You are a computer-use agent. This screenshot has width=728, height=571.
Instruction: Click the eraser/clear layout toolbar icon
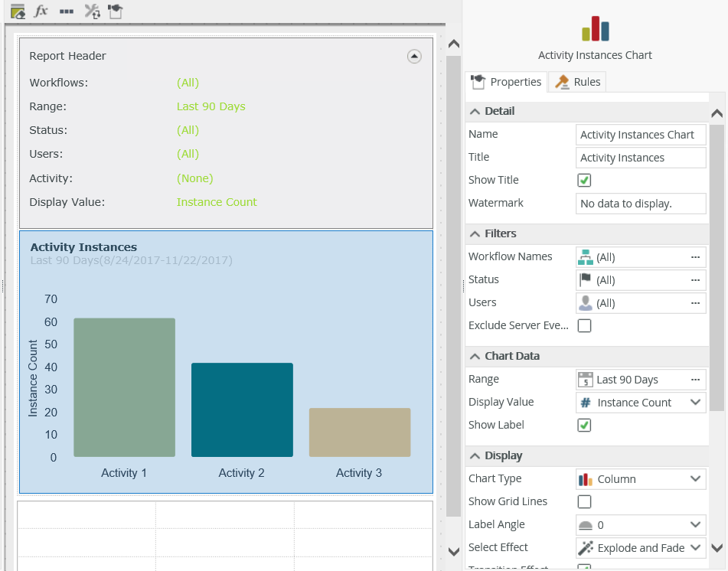coord(18,11)
